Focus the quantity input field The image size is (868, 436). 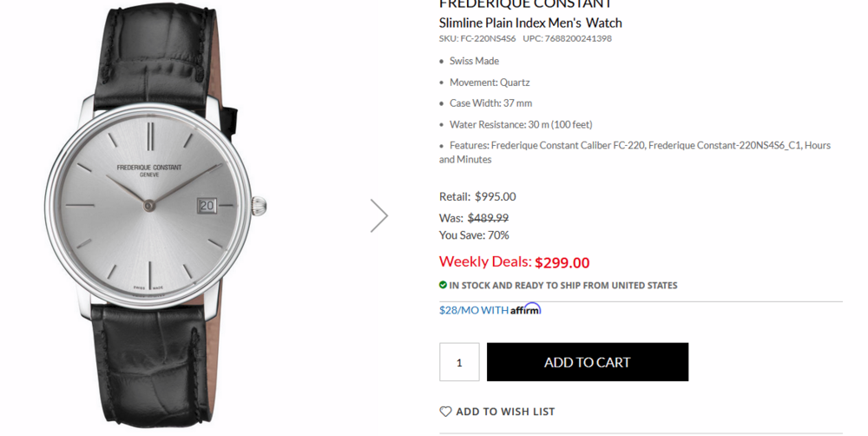pos(459,362)
